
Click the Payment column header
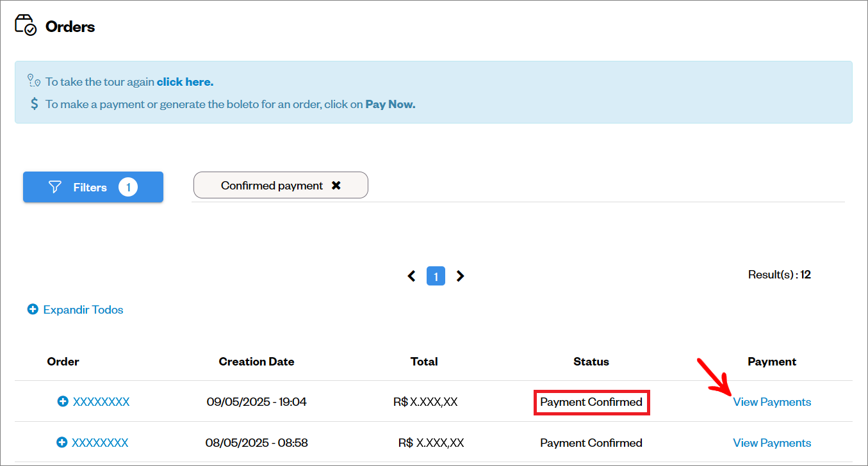(772, 362)
